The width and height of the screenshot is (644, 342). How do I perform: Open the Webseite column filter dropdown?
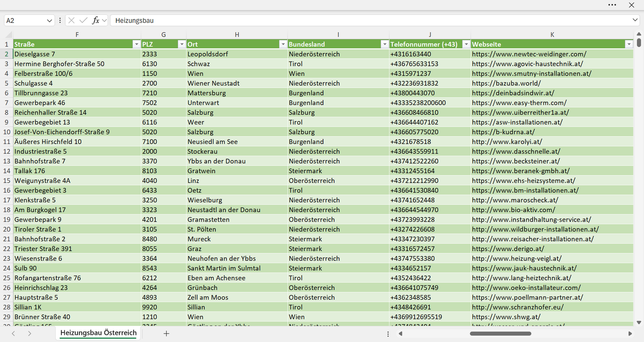point(629,44)
